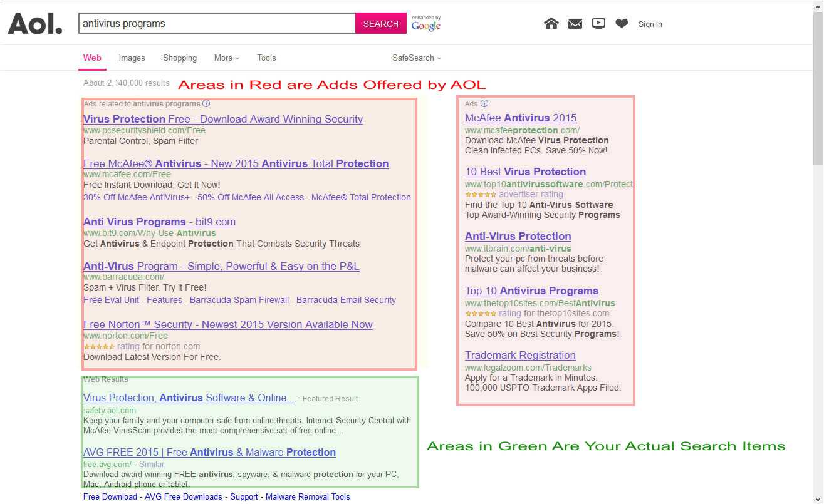Focus the antivirus programs search box
Image resolution: width=824 pixels, height=504 pixels.
coord(217,24)
